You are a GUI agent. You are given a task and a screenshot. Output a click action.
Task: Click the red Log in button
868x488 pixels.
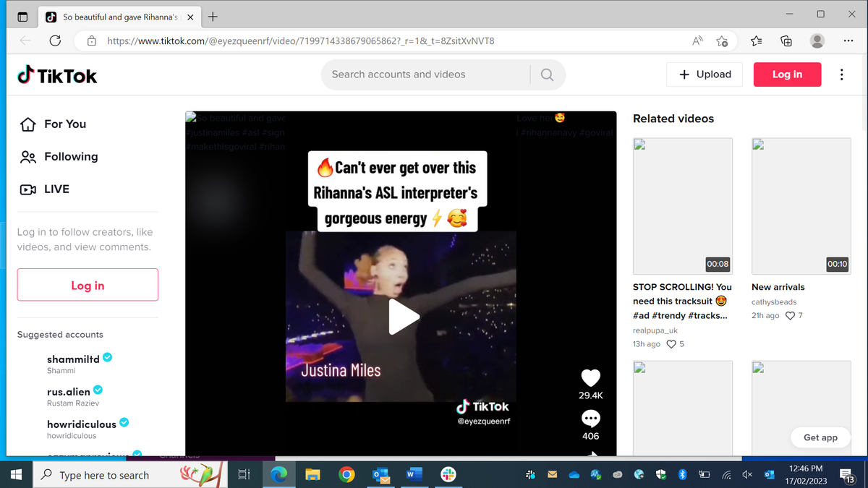pos(787,74)
